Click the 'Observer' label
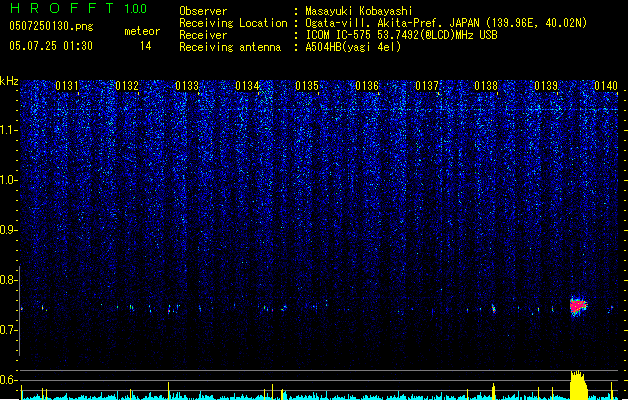Screen dimensions: 629x400 click(203, 11)
